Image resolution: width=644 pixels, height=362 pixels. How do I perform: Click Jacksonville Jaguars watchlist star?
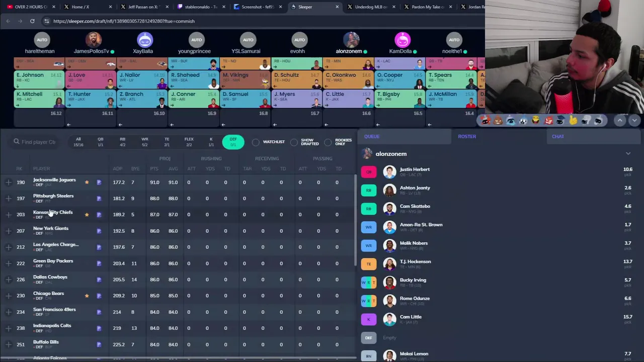coord(87,182)
